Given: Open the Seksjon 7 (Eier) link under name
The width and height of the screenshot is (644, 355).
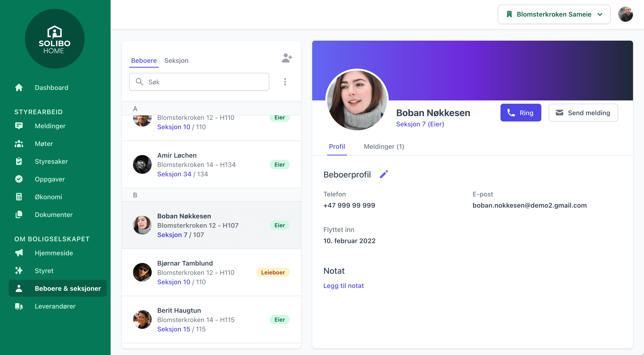Looking at the screenshot, I should pyautogui.click(x=420, y=124).
